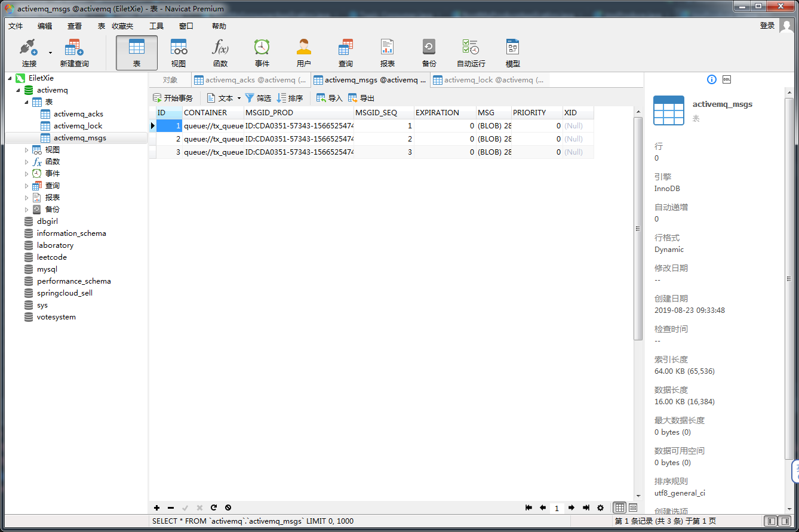This screenshot has height=532, width=799.
Task: Select activemq_acks table in tree
Action: 78,114
